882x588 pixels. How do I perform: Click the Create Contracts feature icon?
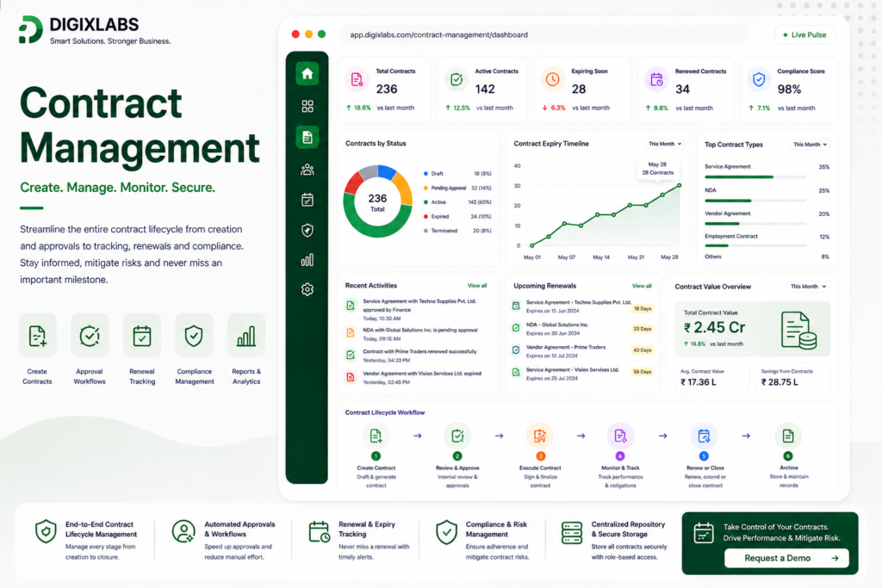point(38,336)
